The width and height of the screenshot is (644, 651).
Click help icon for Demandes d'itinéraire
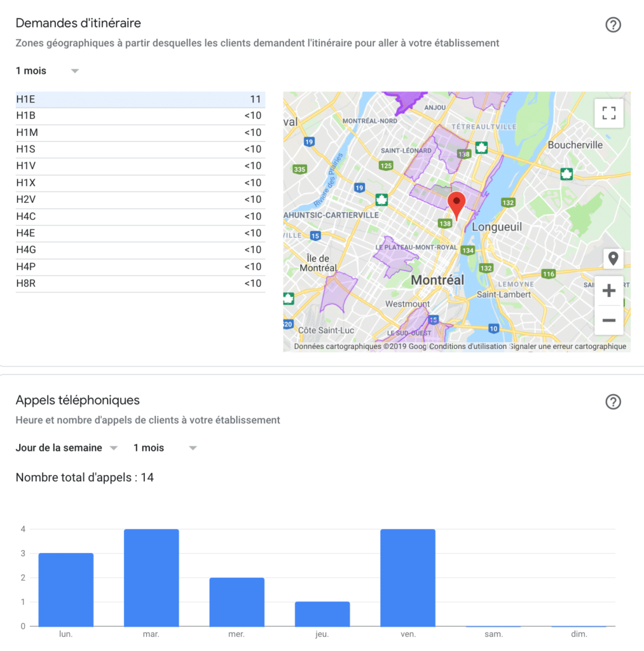point(612,25)
